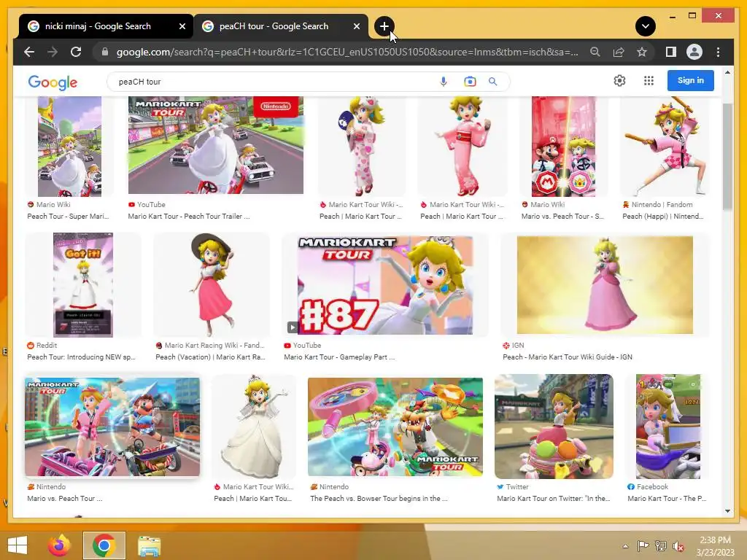Open Mario Kart Tour Peach Tour Trailer image

(215, 145)
